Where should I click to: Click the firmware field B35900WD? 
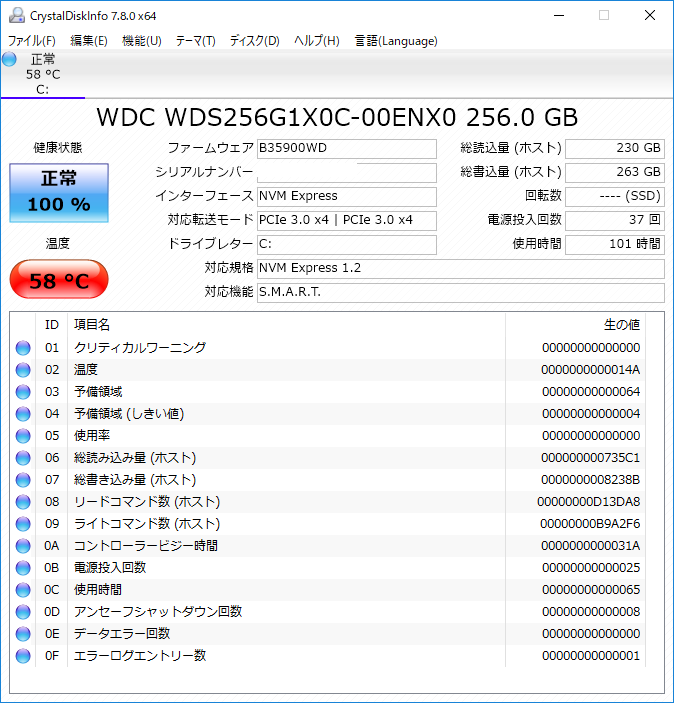[x=347, y=148]
